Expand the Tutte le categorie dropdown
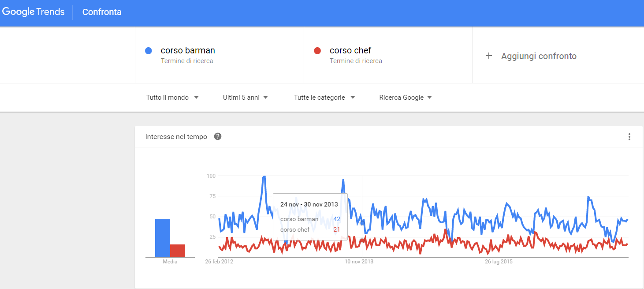This screenshot has height=289, width=644. point(324,98)
